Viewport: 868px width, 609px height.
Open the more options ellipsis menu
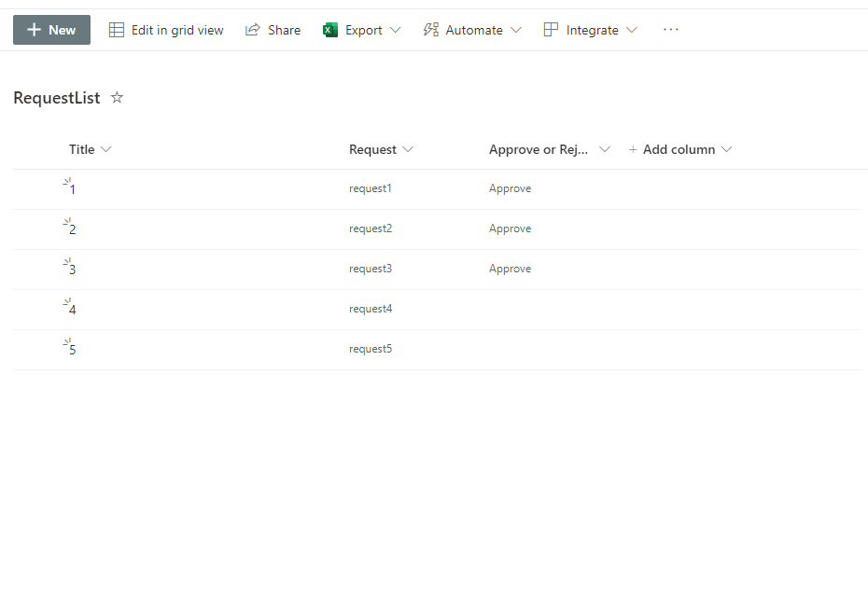(670, 30)
